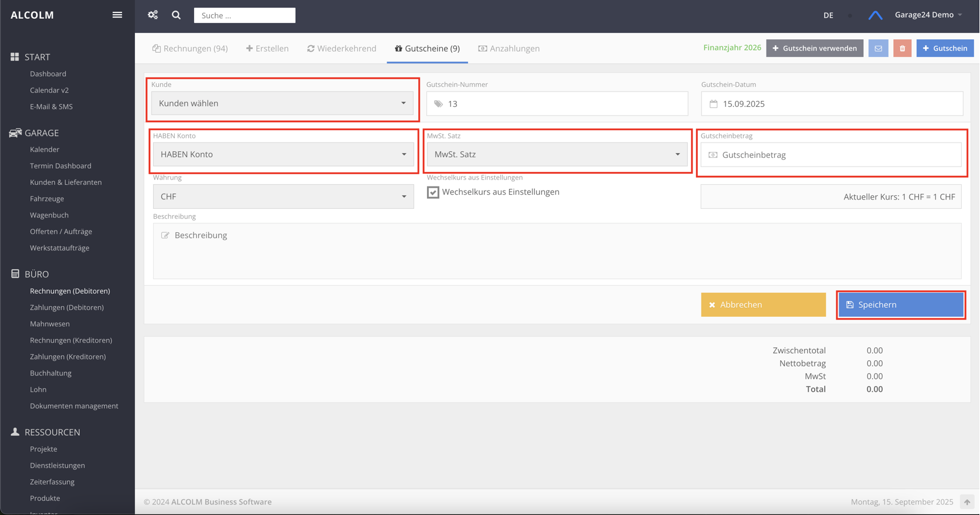Image resolution: width=980 pixels, height=515 pixels.
Task: Toggle the hamburger sidebar menu icon
Action: coord(117,15)
